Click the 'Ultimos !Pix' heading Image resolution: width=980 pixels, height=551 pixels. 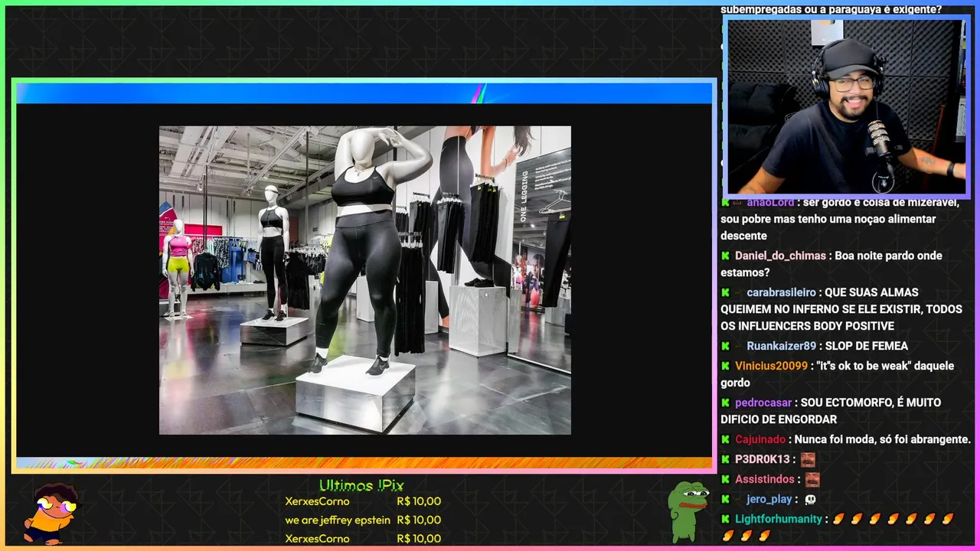pos(361,485)
